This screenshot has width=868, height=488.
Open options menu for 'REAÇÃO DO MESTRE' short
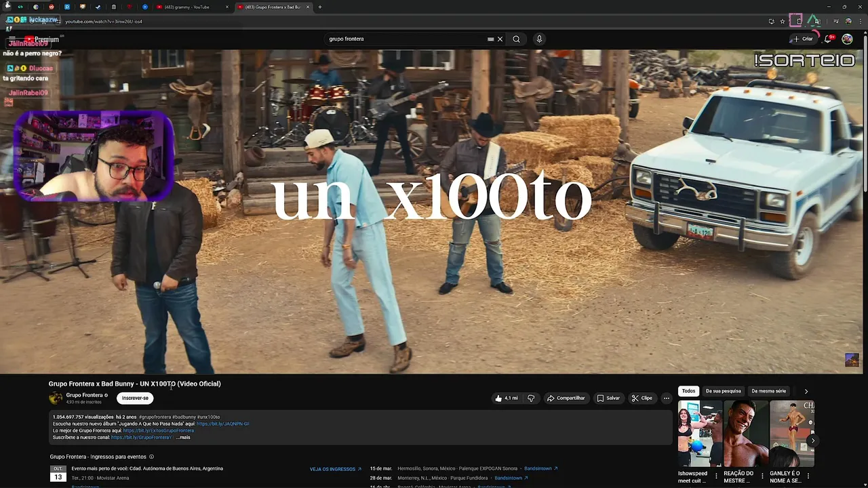coord(762,476)
